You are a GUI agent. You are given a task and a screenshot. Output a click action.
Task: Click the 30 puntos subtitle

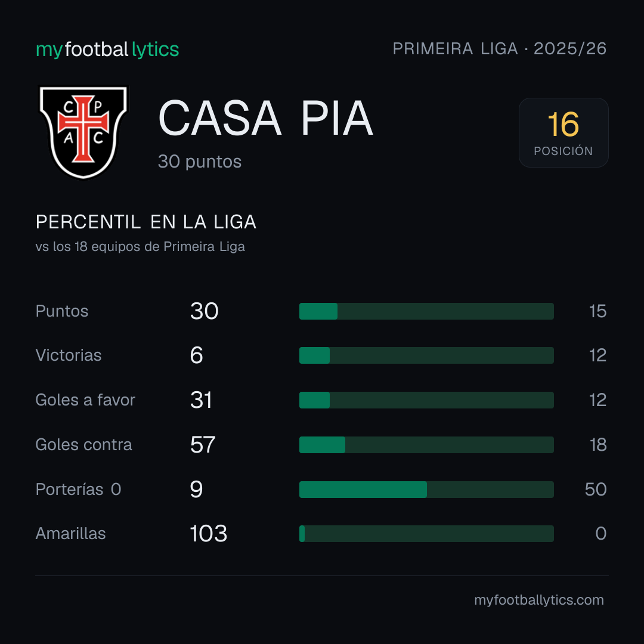point(200,162)
